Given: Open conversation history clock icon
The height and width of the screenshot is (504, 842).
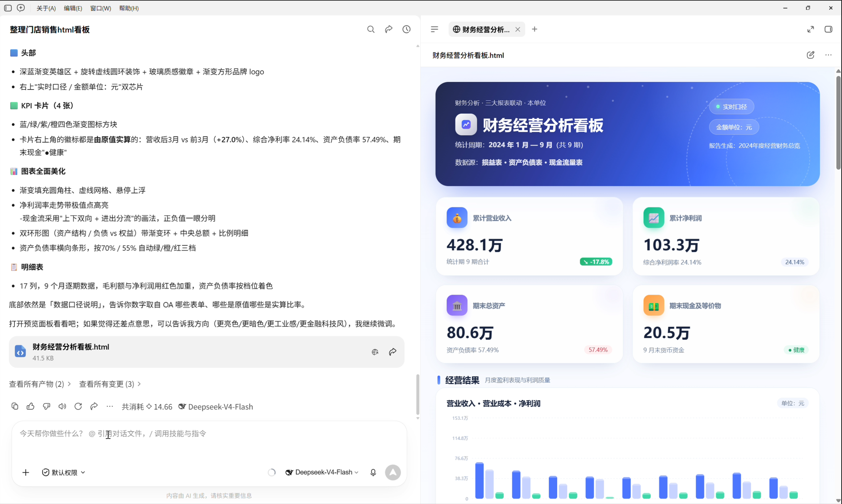Looking at the screenshot, I should pyautogui.click(x=406, y=29).
